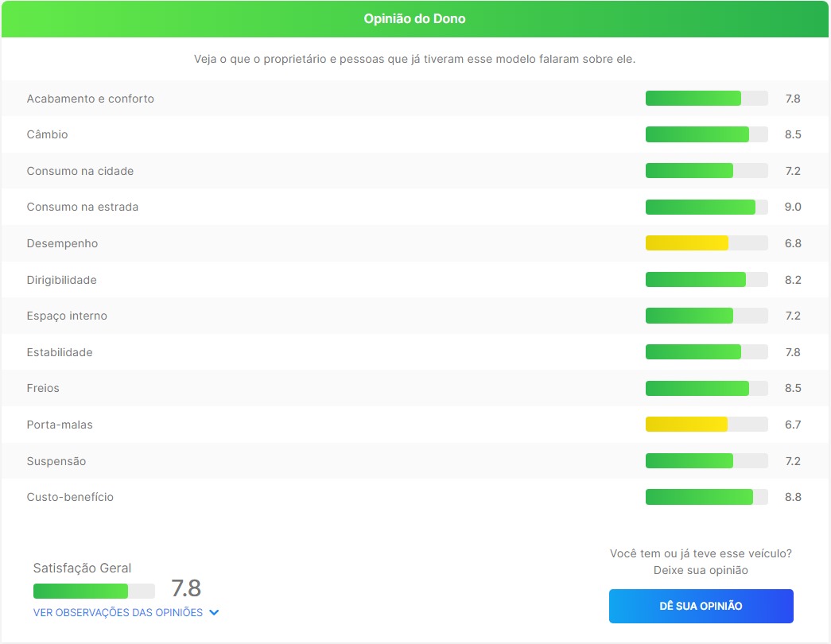Click the Desempenho label

(x=62, y=243)
